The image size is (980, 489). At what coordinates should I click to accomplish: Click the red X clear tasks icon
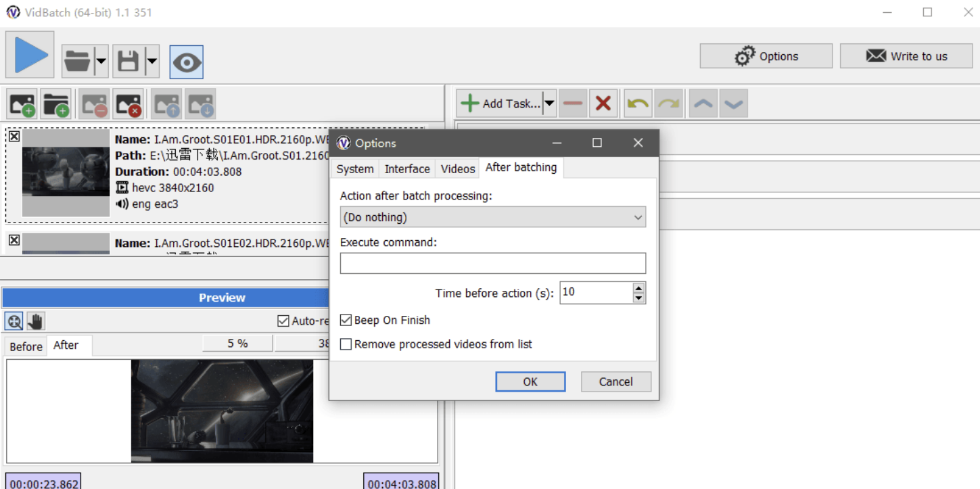[603, 103]
